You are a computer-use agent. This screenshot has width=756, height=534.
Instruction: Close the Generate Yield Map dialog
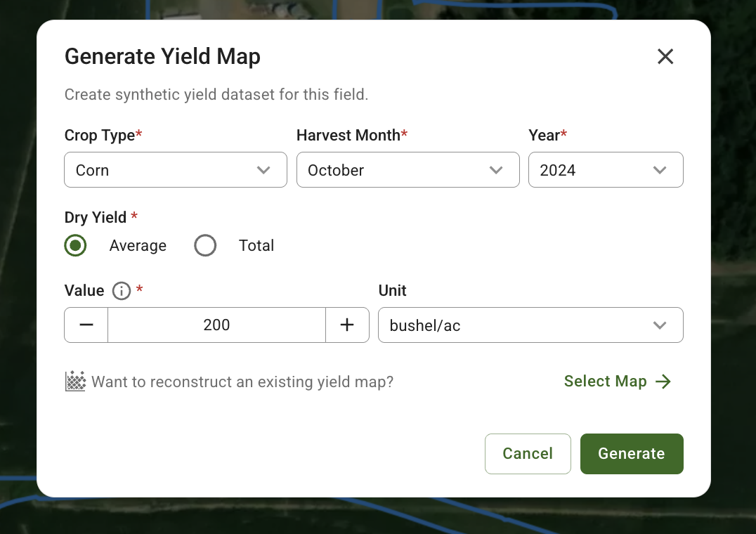click(x=665, y=56)
